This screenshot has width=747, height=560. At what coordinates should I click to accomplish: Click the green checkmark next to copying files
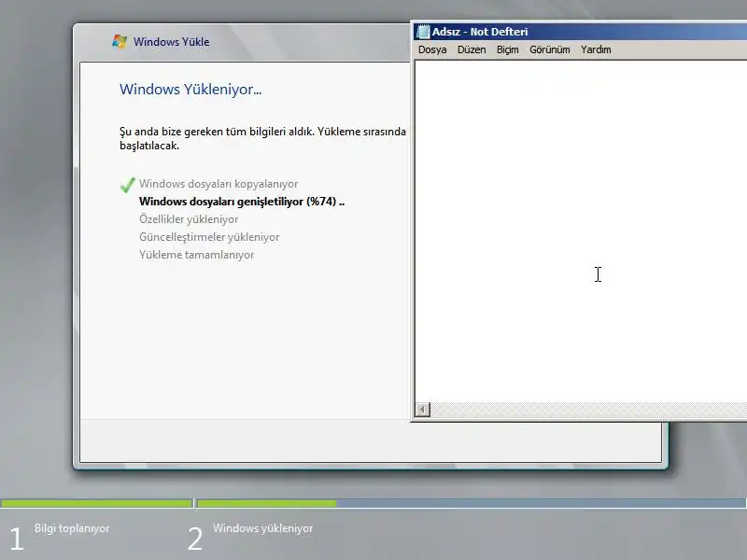tap(127, 185)
